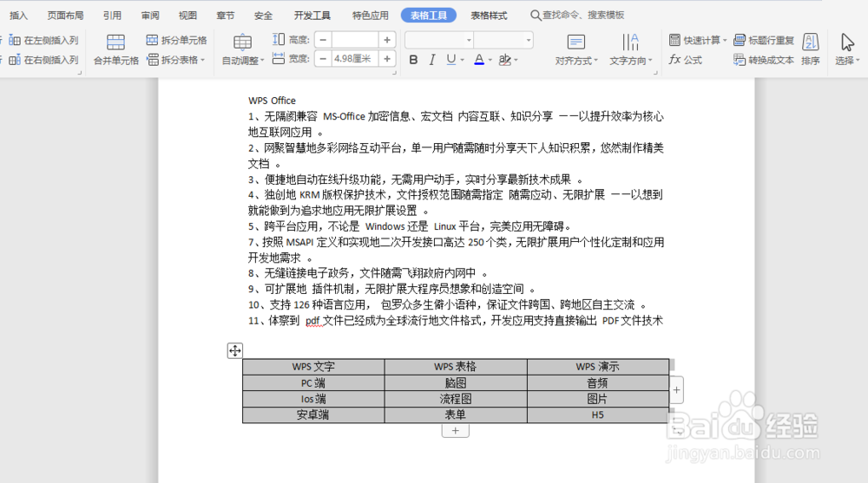Open the Chapter (章节) tab
The height and width of the screenshot is (483, 868).
click(x=226, y=16)
